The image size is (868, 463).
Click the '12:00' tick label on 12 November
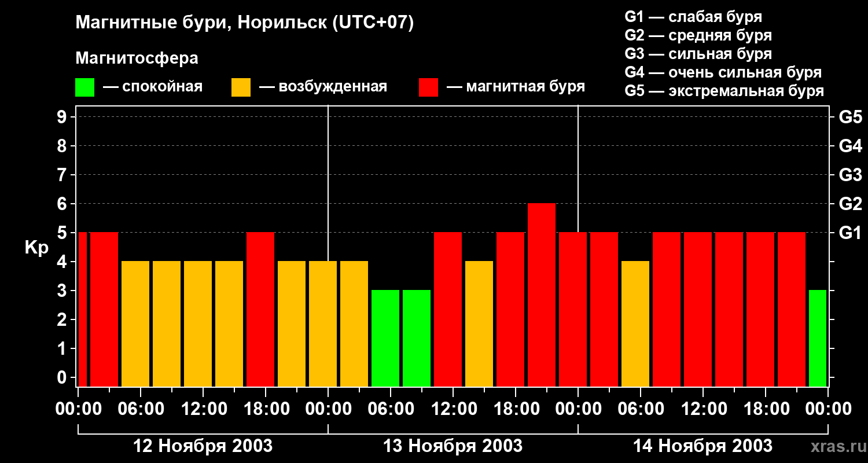203,409
